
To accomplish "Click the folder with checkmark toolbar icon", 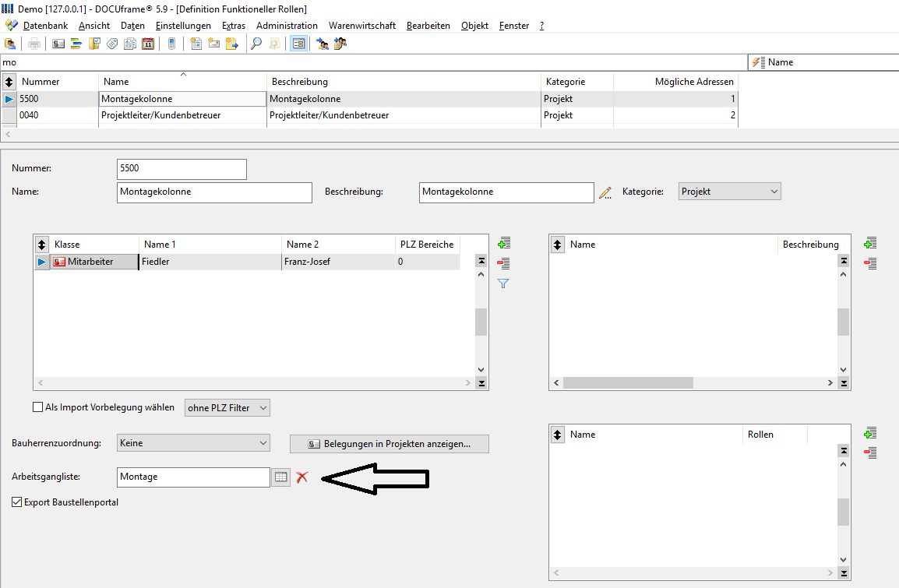I will (x=94, y=44).
